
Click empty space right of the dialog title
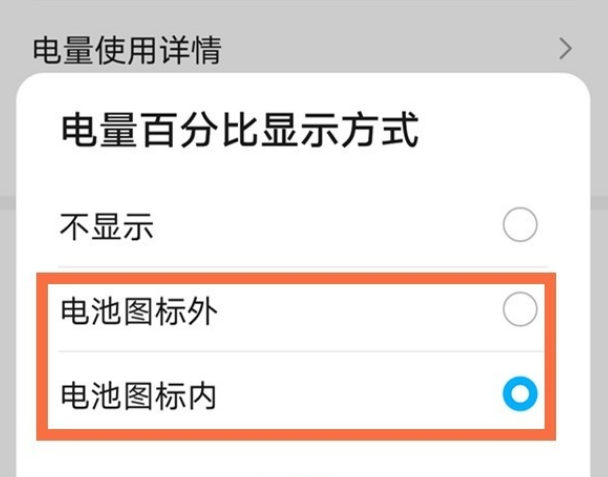500,131
